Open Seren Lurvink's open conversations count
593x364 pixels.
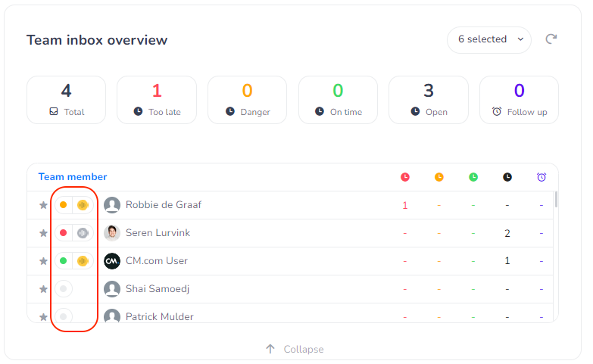click(507, 233)
